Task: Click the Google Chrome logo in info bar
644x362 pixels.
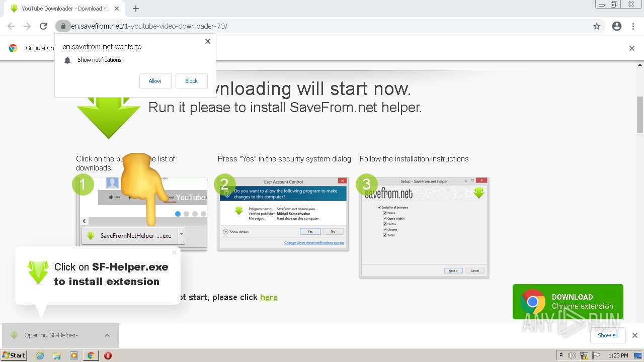Action: click(x=13, y=48)
